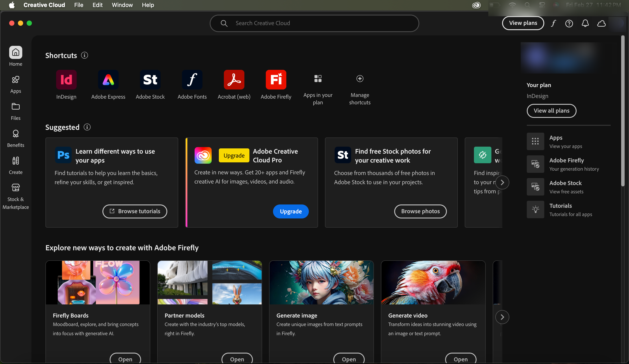Screen dimensions: 629x364
Task: Open the notifications bell icon
Action: (x=585, y=23)
